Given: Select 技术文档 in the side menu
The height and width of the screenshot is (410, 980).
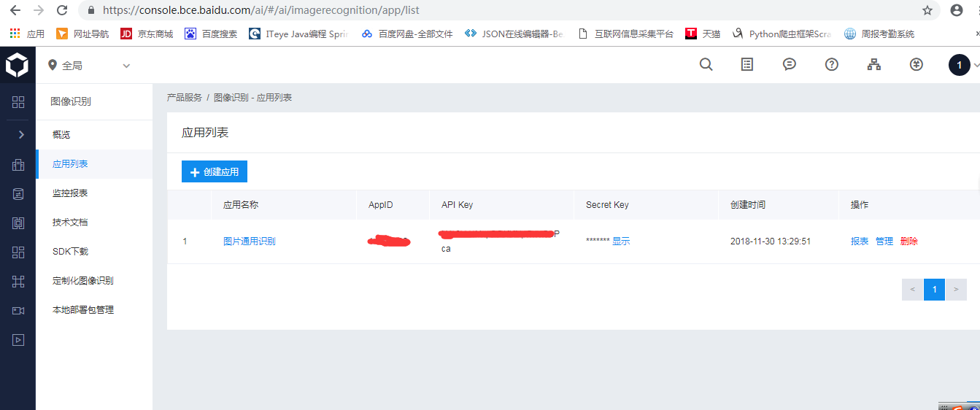Looking at the screenshot, I should 94,223.
